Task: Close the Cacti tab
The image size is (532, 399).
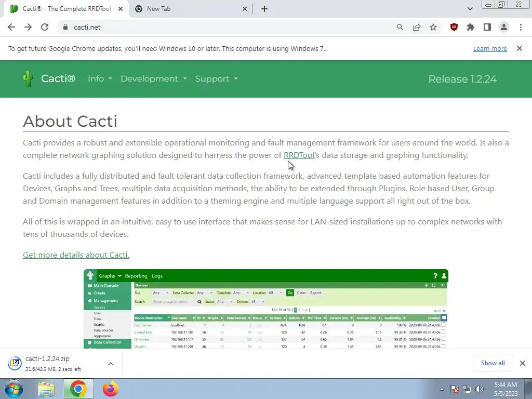Action: click(121, 9)
